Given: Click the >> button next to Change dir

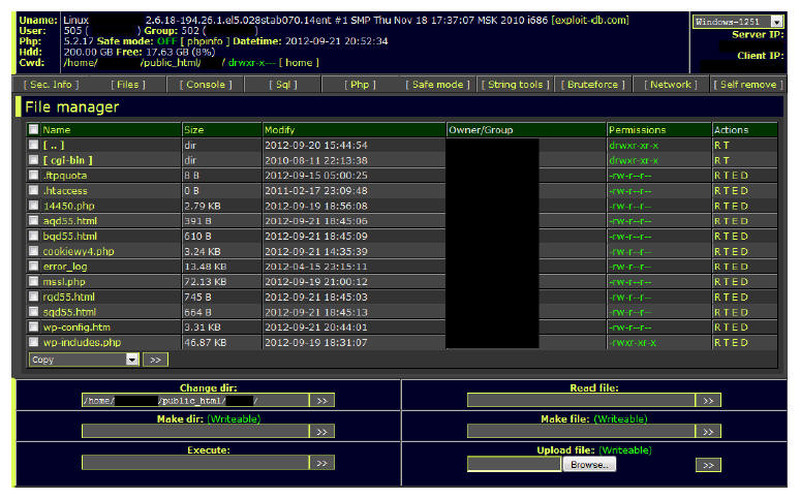Looking at the screenshot, I should (x=321, y=400).
